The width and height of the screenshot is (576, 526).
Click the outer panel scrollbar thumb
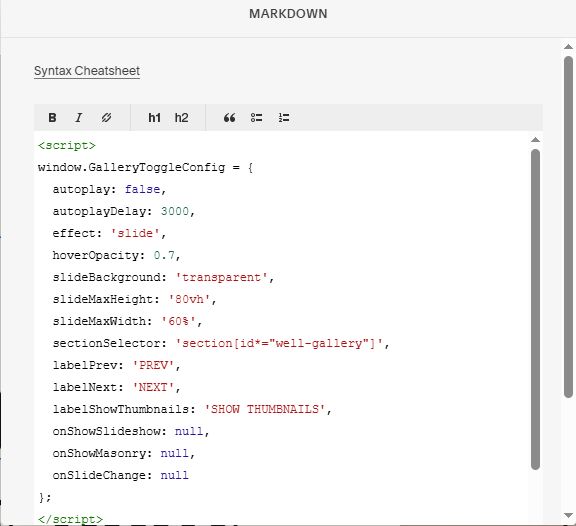(x=568, y=227)
